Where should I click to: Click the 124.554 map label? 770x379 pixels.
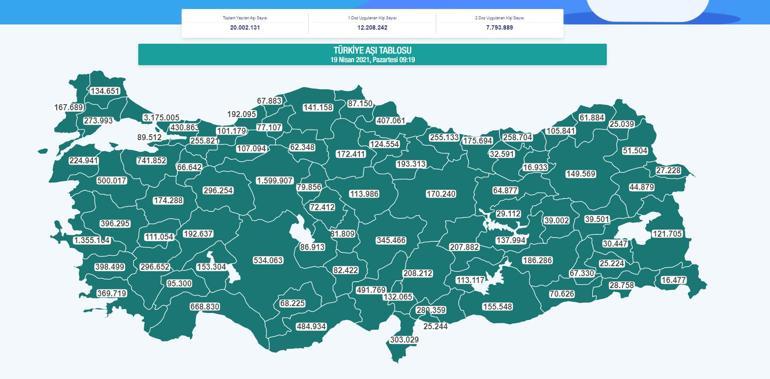point(385,144)
